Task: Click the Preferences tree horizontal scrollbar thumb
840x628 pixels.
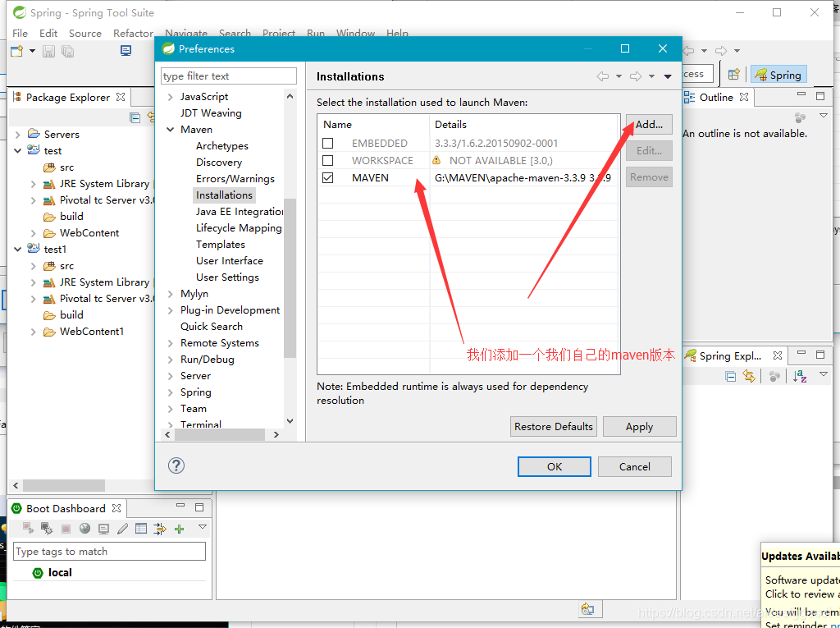Action: 220,434
